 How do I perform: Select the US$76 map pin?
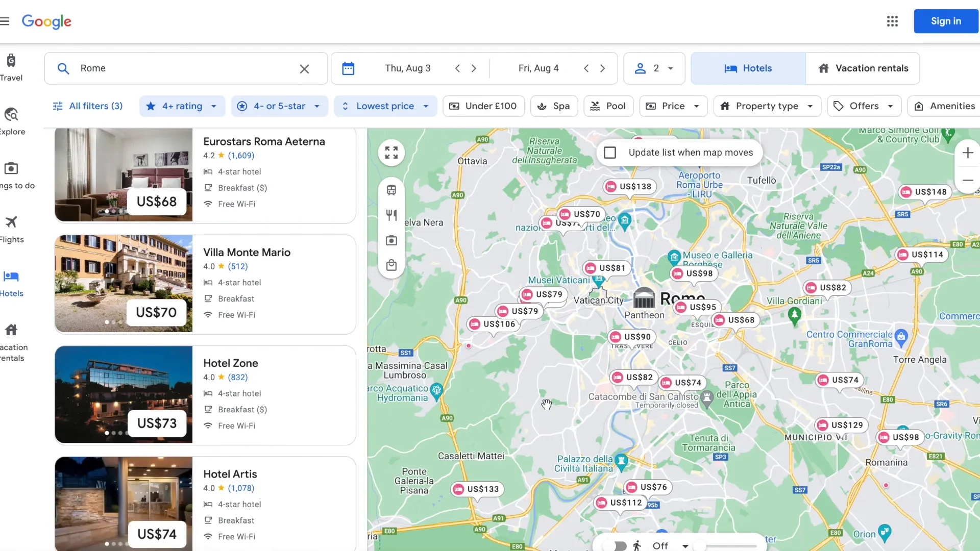pos(647,487)
